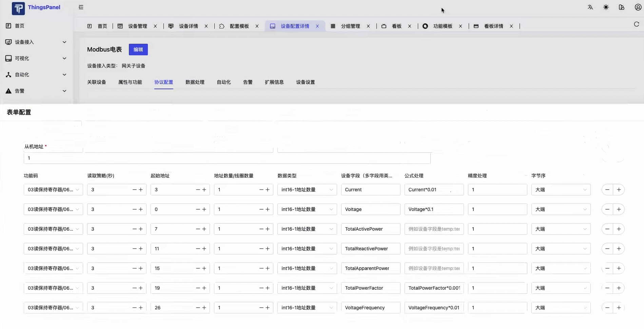This screenshot has width=644, height=329.
Task: Go to 首页 in the sidebar
Action: click(20, 26)
